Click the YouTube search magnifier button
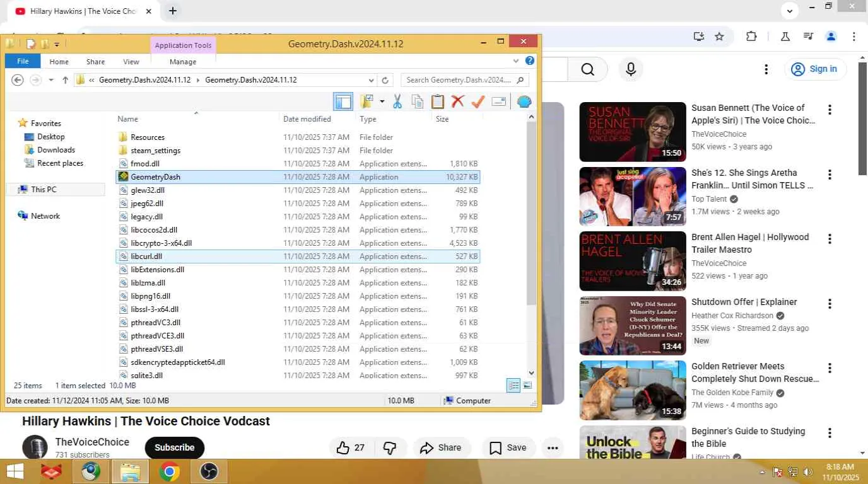The height and width of the screenshot is (484, 868). click(x=587, y=69)
